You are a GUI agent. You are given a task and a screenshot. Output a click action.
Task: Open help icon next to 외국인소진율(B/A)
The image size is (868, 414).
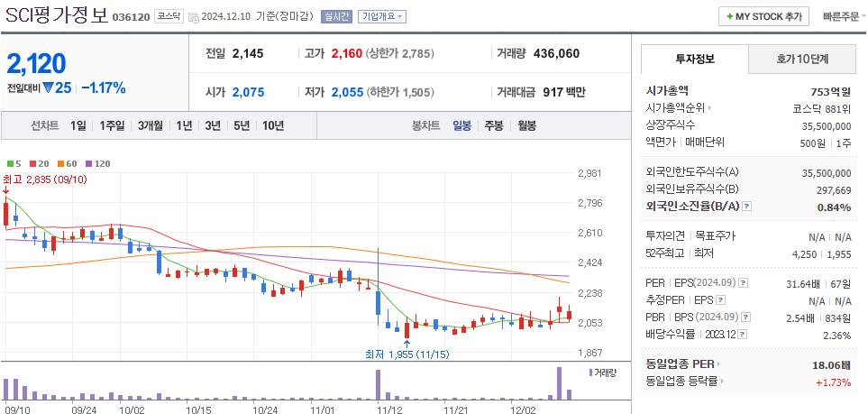[746, 207]
